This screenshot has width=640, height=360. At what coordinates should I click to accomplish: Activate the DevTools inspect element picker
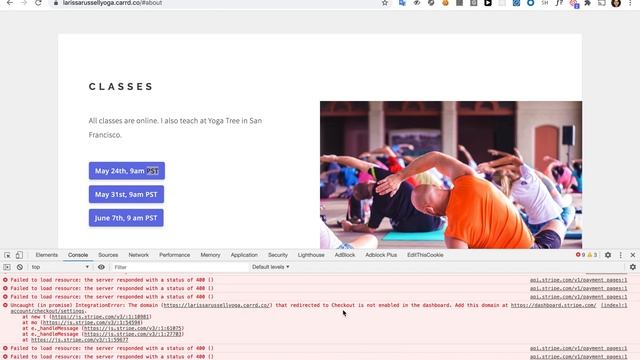[7, 255]
